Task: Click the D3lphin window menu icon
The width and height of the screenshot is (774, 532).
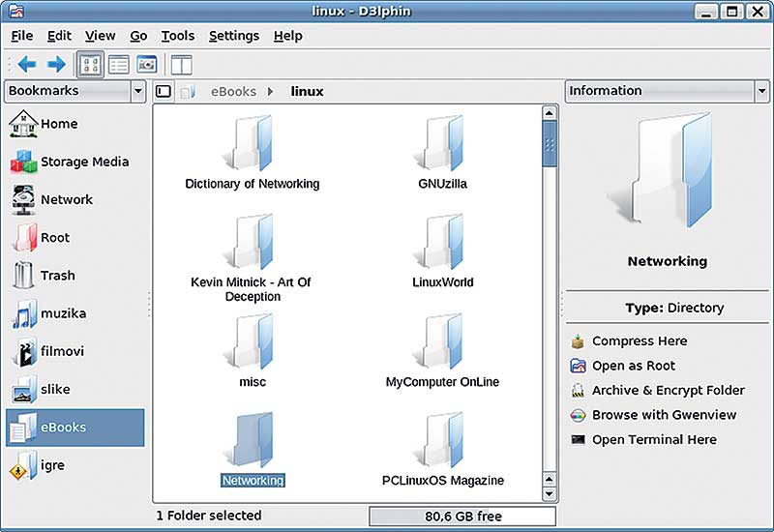Action: (16, 11)
